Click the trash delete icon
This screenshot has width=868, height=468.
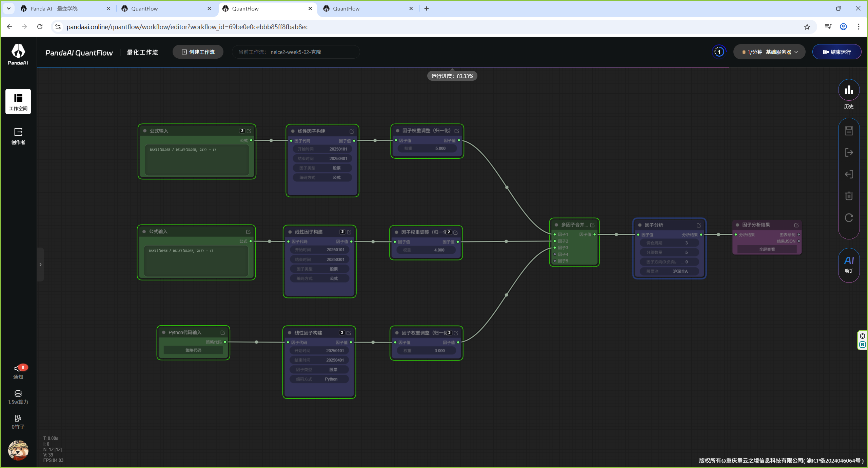849,196
